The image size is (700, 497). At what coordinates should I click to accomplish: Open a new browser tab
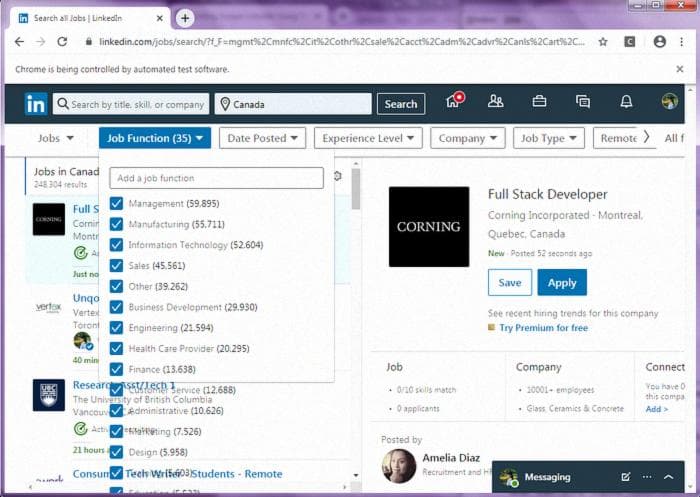point(185,18)
